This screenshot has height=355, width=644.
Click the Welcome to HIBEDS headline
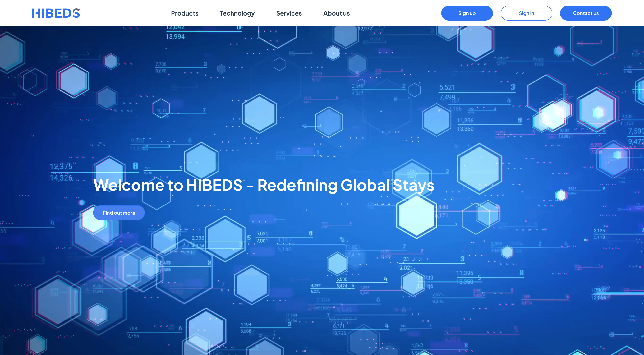click(x=168, y=185)
